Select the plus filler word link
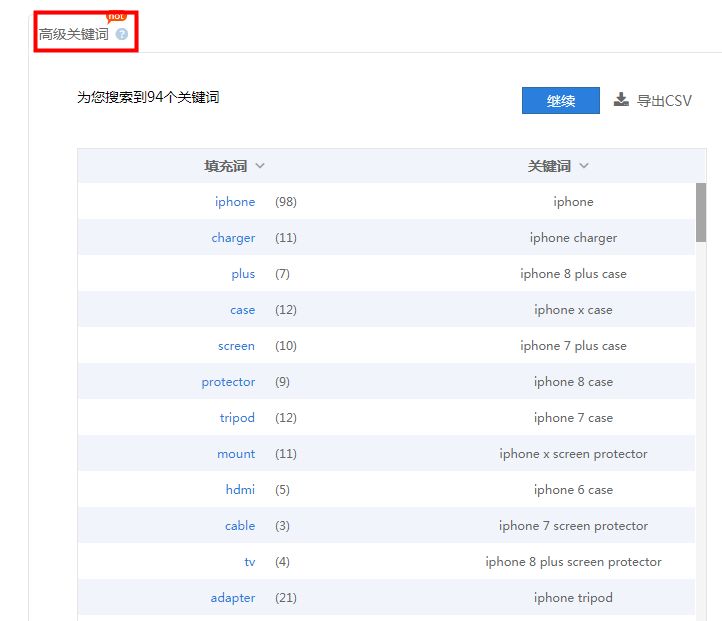 point(243,274)
